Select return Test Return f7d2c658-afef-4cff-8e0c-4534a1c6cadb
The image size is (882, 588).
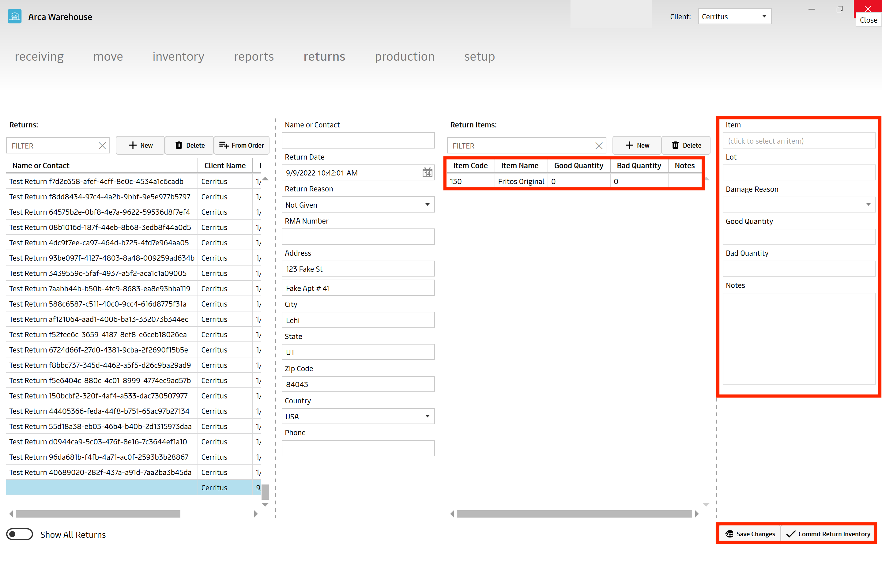coord(134,181)
